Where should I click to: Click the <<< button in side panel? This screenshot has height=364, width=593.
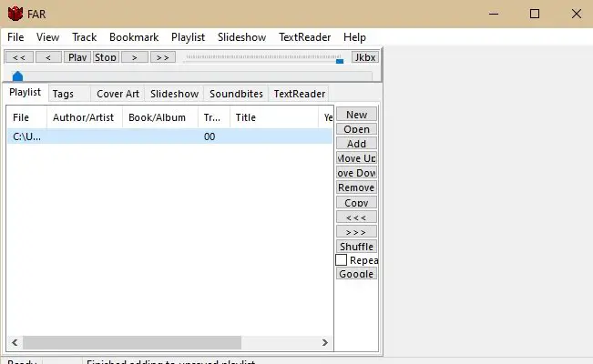click(357, 217)
